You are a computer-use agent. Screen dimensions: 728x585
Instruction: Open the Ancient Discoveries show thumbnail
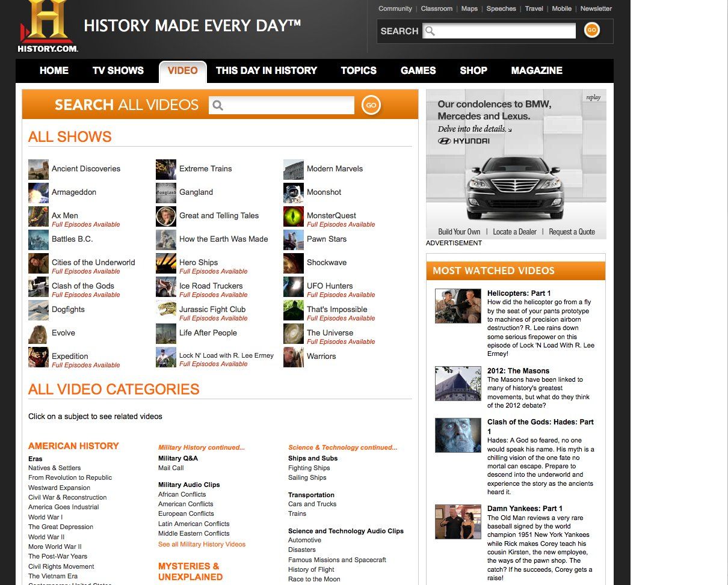click(x=39, y=170)
